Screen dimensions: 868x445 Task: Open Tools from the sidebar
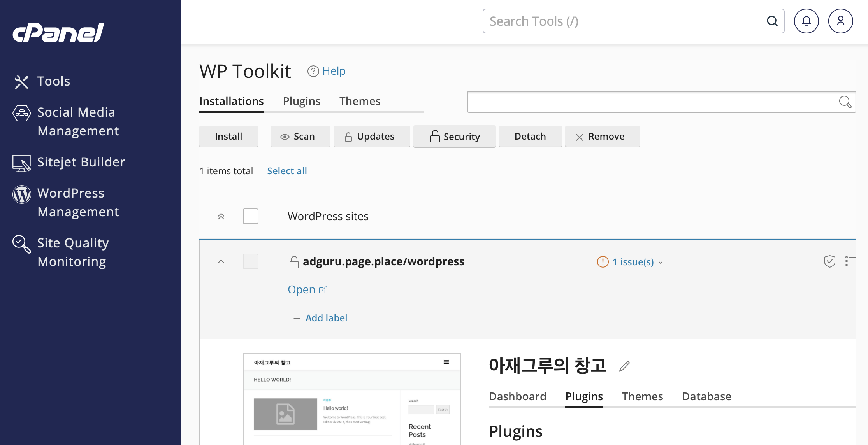pyautogui.click(x=42, y=81)
